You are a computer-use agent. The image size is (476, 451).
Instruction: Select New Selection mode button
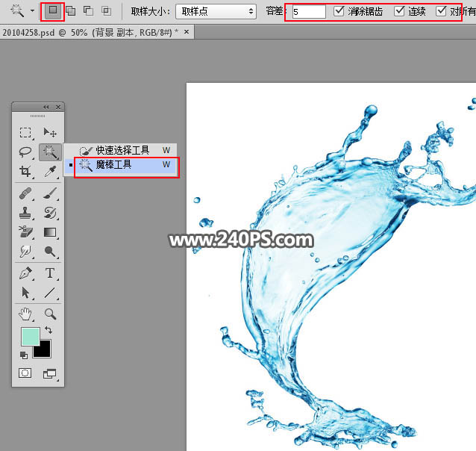[52, 11]
